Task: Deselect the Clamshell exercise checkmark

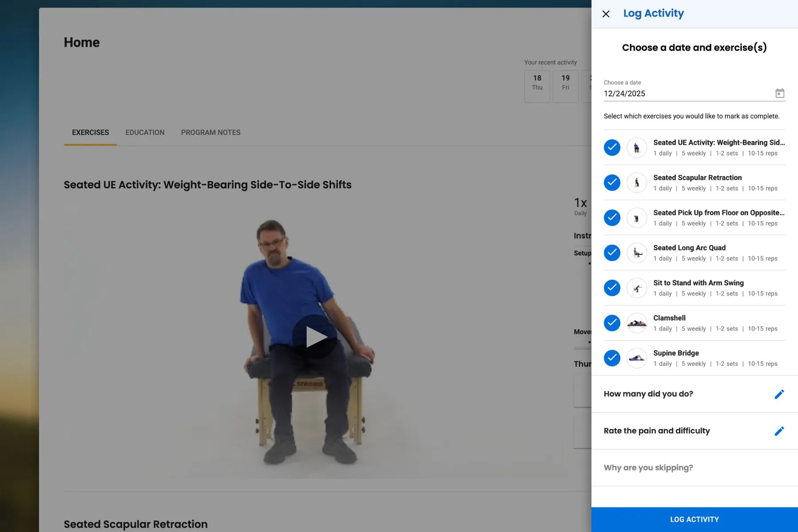Action: click(612, 323)
